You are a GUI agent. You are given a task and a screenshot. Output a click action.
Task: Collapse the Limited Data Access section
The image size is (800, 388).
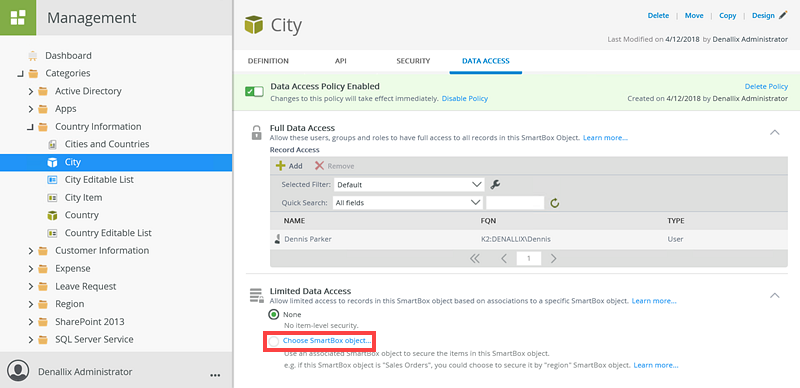pyautogui.click(x=774, y=295)
